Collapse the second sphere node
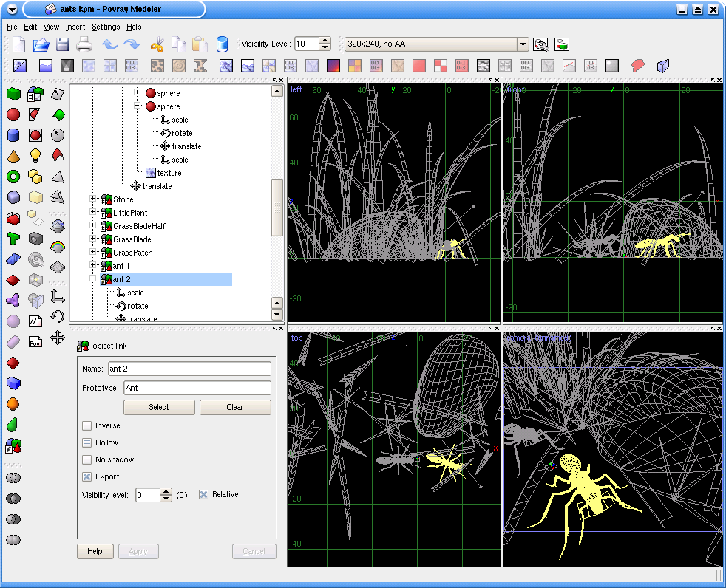 (137, 106)
